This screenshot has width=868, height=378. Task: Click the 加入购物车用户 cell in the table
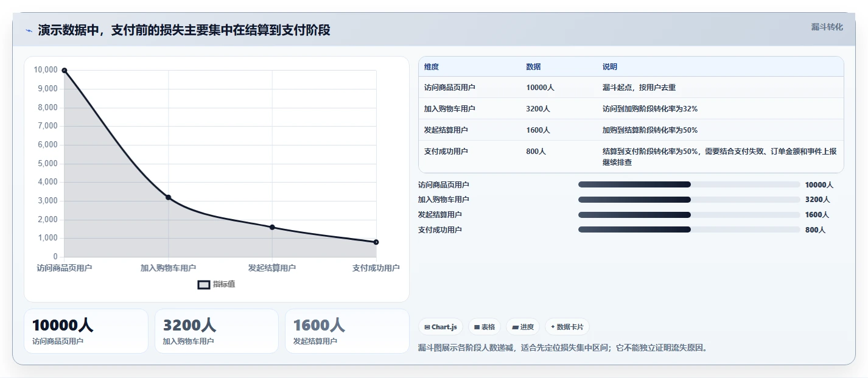[x=450, y=109]
